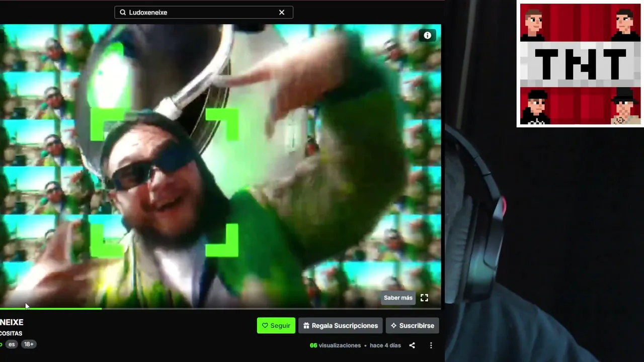Click the Ludoxeneixe search input field
Viewport: 644px width, 362px height.
203,12
